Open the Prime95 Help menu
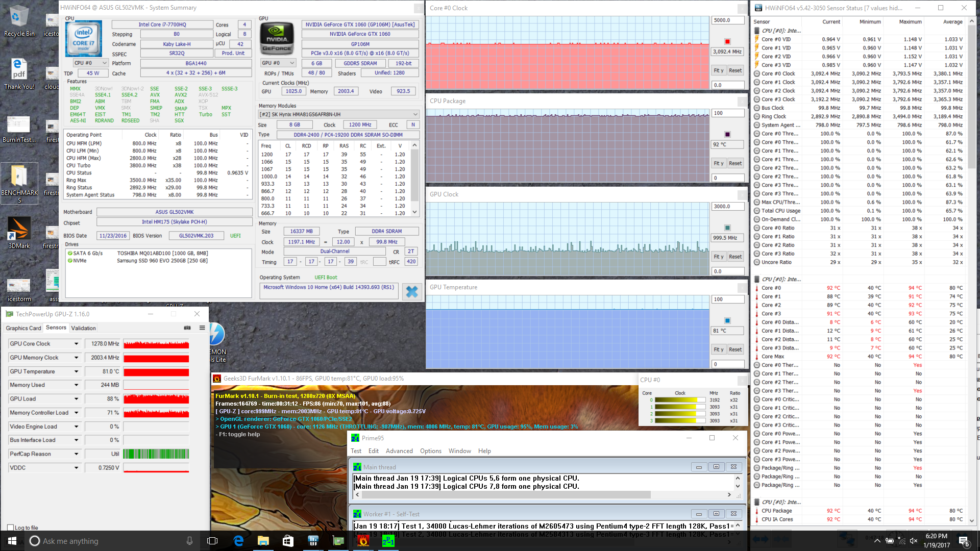 pos(484,451)
